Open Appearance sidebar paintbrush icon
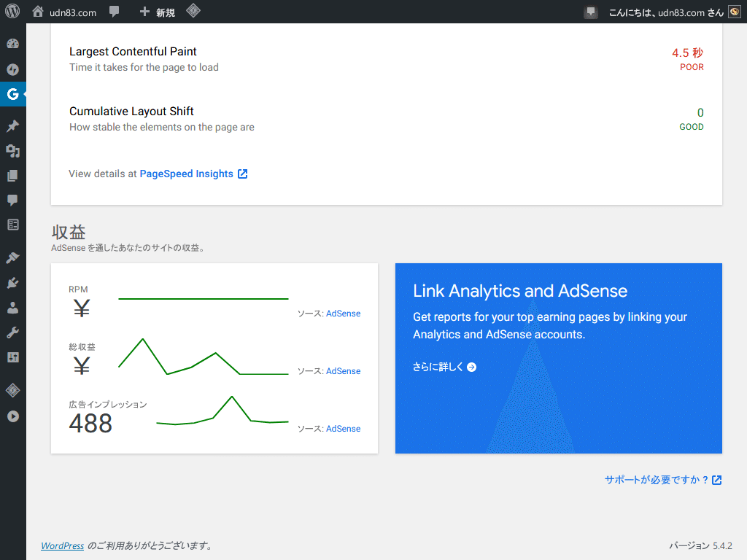 [x=13, y=257]
